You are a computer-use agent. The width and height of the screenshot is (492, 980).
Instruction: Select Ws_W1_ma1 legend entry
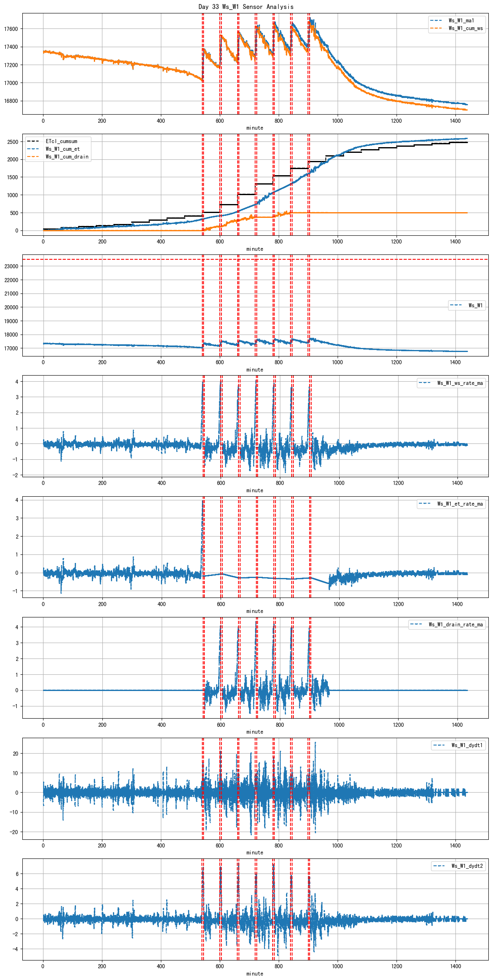click(x=461, y=21)
